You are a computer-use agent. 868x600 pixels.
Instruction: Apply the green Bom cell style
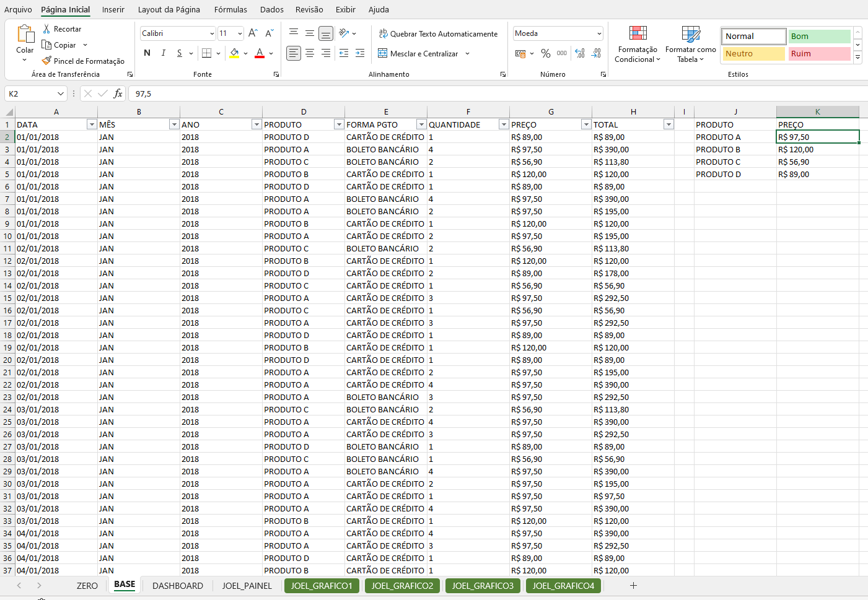click(818, 37)
